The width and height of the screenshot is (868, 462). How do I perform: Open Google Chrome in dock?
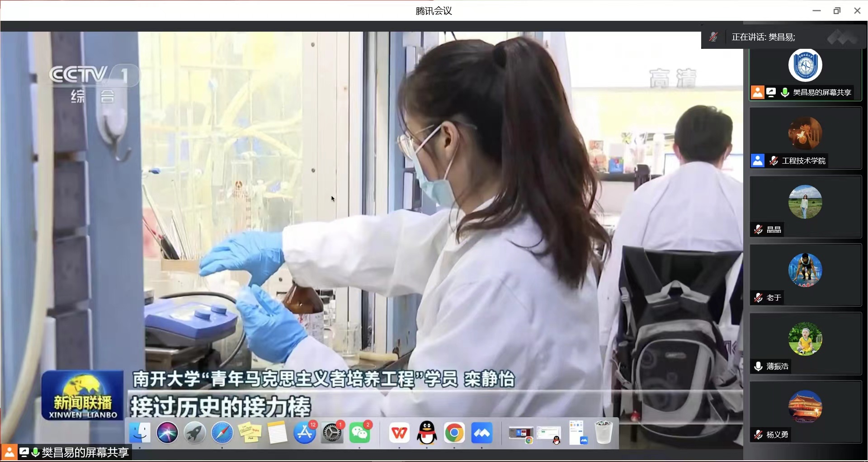click(454, 434)
